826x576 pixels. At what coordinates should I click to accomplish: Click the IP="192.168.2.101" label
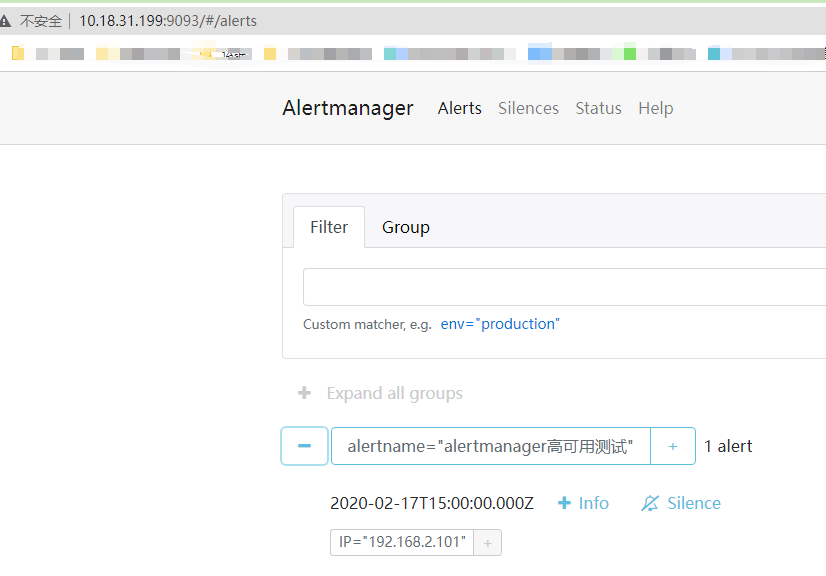pyautogui.click(x=402, y=542)
